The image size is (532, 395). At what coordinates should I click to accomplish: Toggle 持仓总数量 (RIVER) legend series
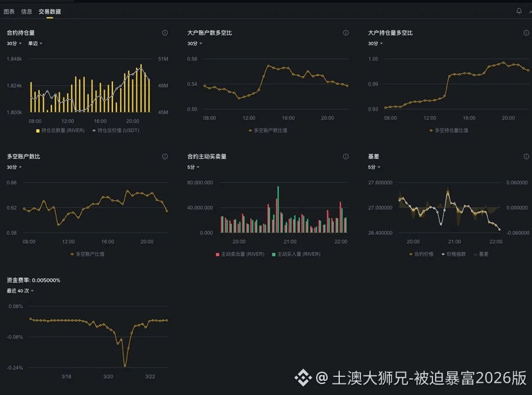[60, 131]
